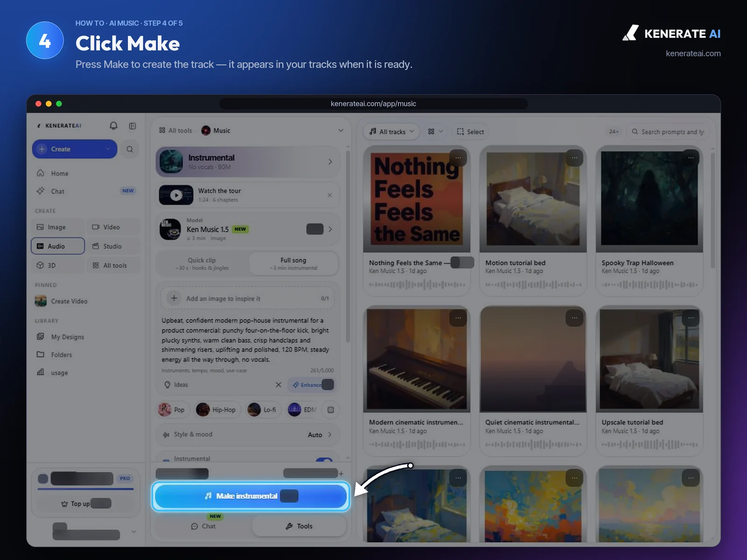The width and height of the screenshot is (747, 560).
Task: Open the notifications bell
Action: (x=113, y=126)
